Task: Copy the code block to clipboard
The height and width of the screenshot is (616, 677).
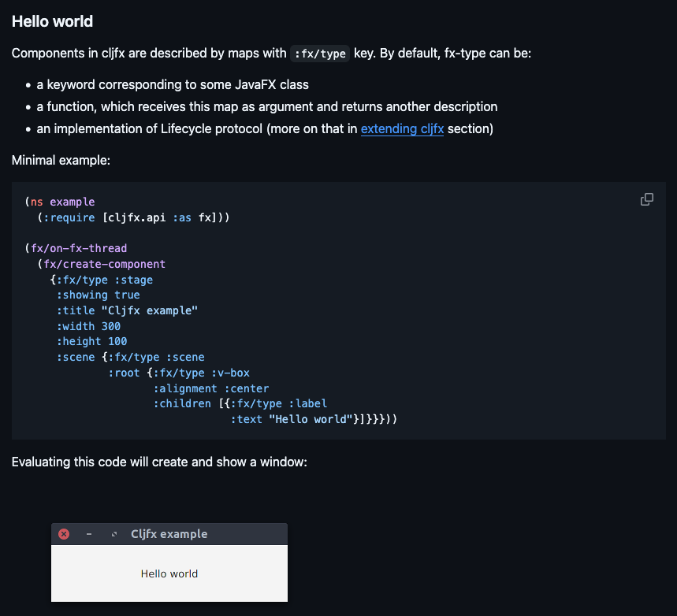Action: (x=646, y=199)
